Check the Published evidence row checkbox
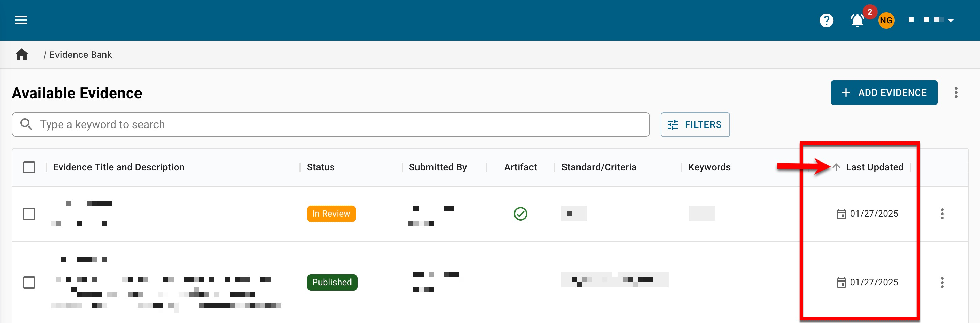Screen dimensions: 980x323 (29, 282)
